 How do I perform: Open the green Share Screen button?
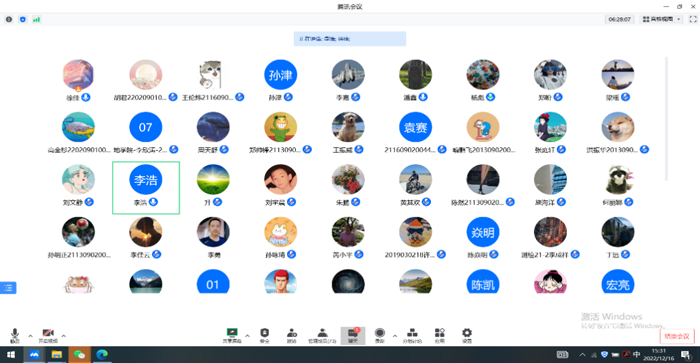[x=232, y=335]
